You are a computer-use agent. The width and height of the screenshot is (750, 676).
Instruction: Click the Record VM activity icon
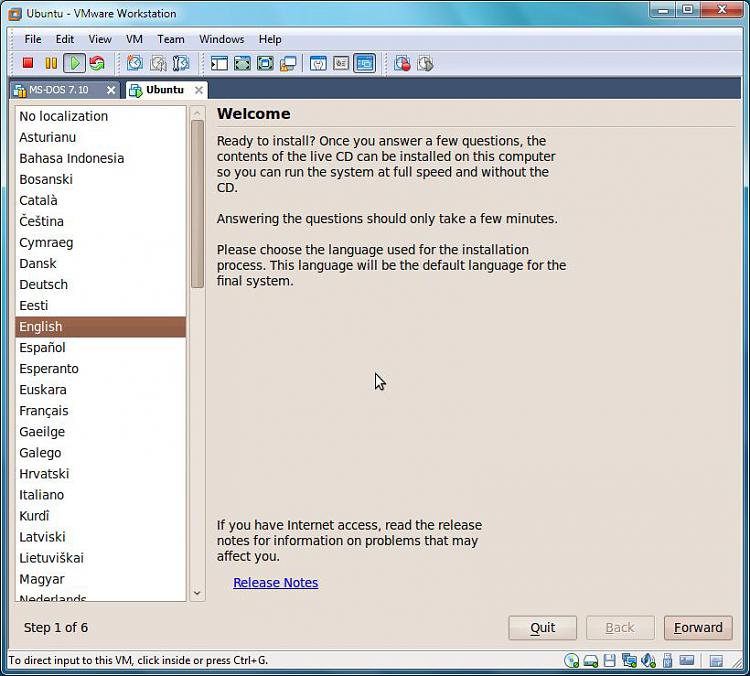[x=402, y=63]
